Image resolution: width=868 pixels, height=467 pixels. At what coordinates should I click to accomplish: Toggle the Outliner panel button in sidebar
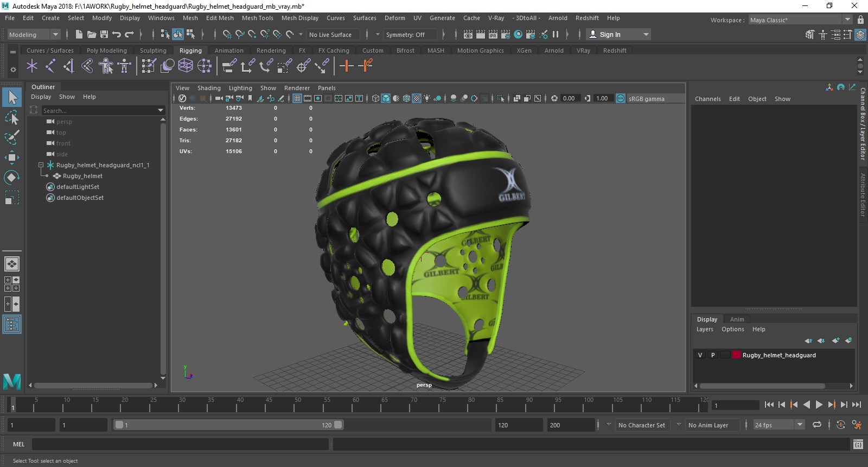12,324
